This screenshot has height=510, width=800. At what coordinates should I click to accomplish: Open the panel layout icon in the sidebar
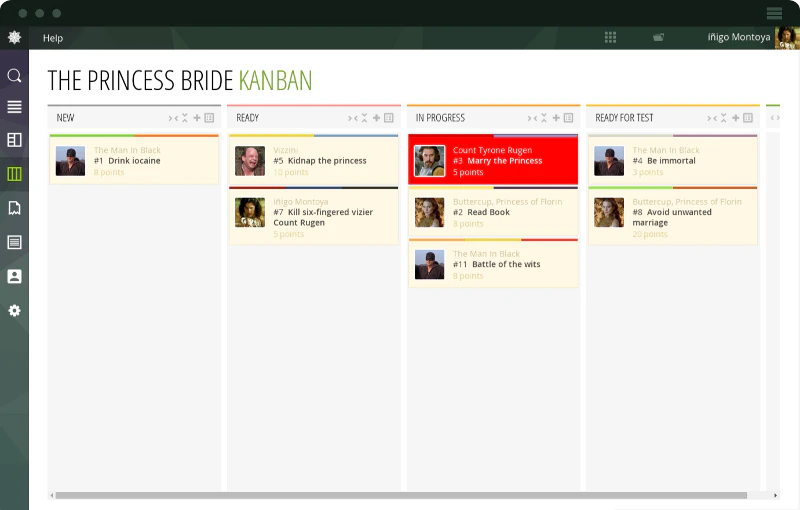click(14, 140)
